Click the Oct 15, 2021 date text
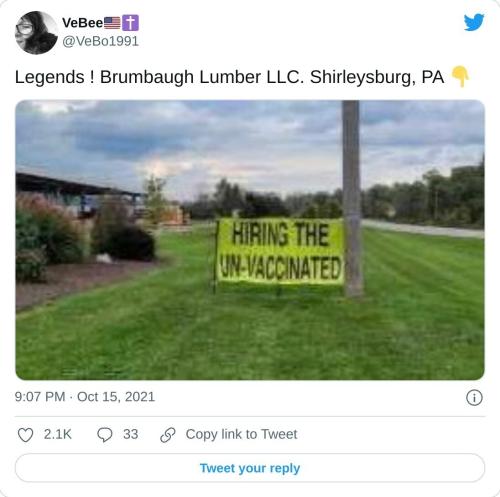This screenshot has height=497, width=500. (x=116, y=397)
